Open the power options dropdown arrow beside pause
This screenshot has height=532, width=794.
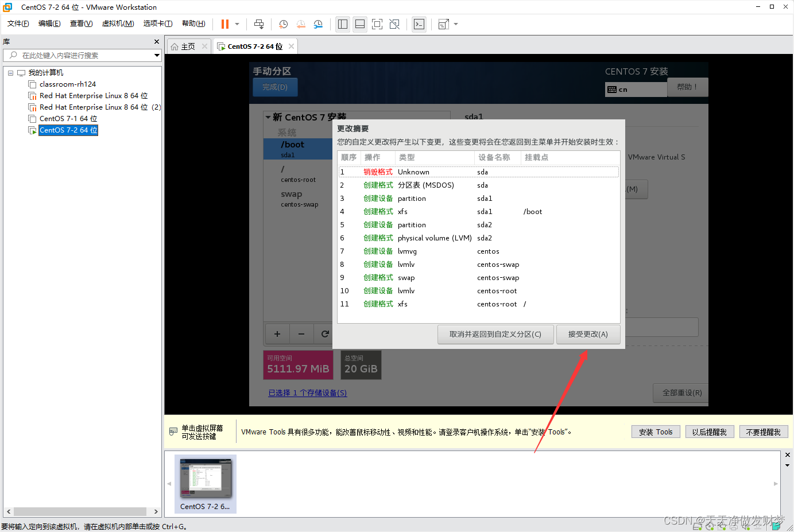(237, 24)
